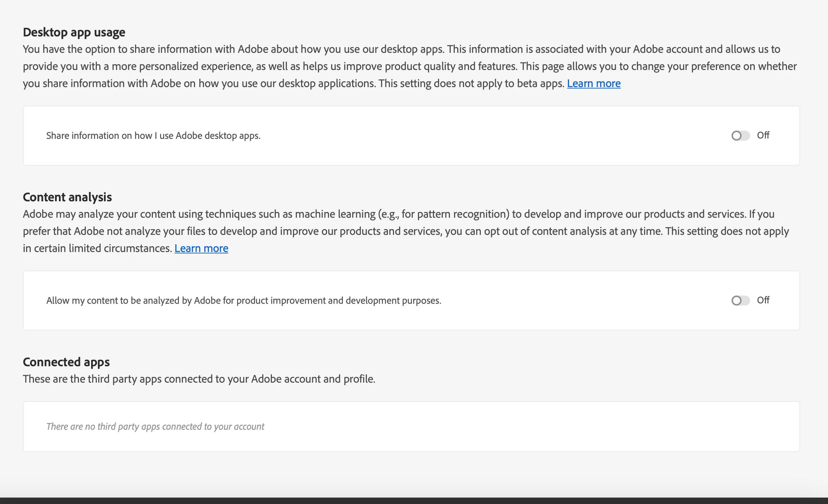The image size is (828, 504).
Task: Click 'certain limited circumstances' text
Action: tap(103, 248)
